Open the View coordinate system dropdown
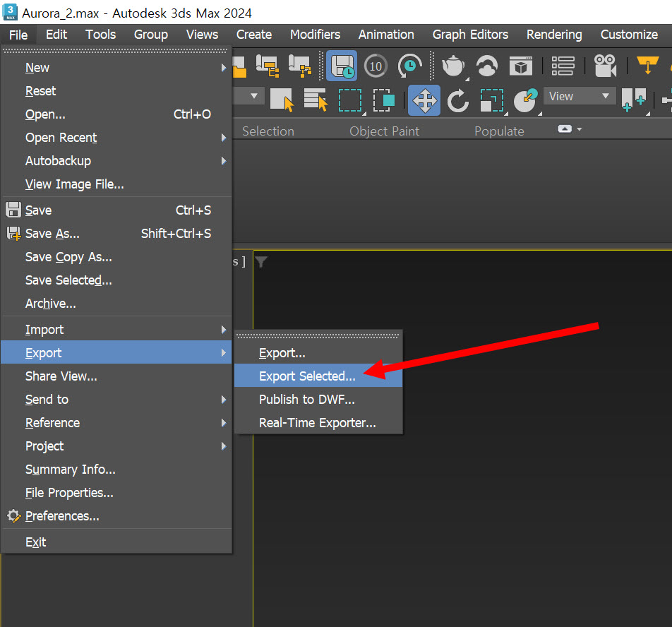Screen dimensions: 672x627 pyautogui.click(x=579, y=96)
